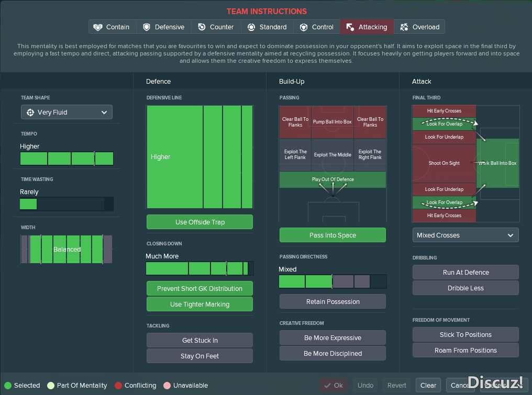Viewport: 532px width, 395px height.
Task: Toggle the lower Look For Overlap zone
Action: point(444,202)
